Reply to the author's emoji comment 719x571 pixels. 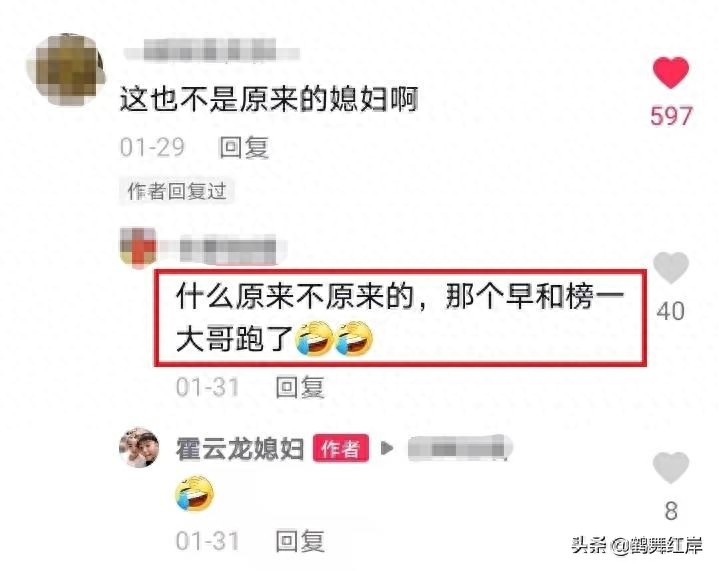point(300,541)
